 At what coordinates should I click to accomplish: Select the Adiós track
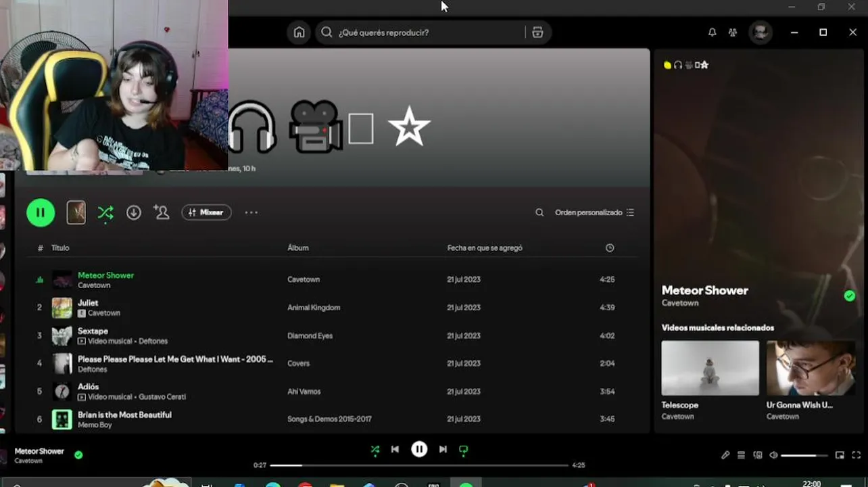88,387
